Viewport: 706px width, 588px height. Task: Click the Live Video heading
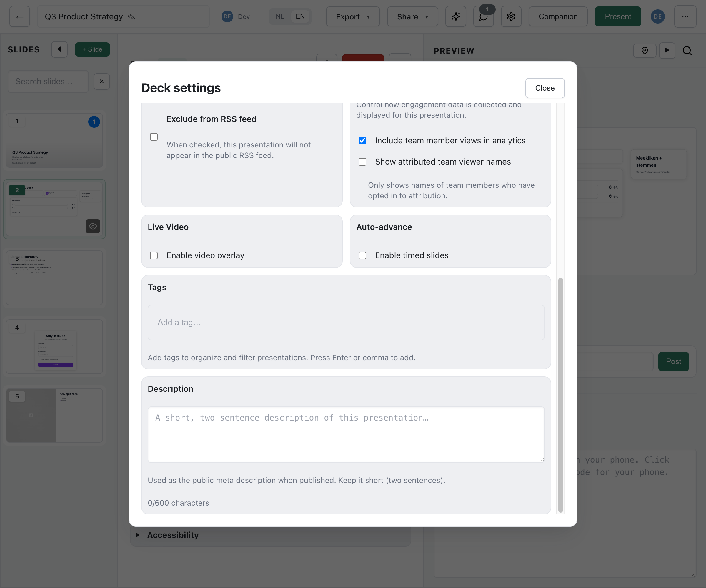168,227
